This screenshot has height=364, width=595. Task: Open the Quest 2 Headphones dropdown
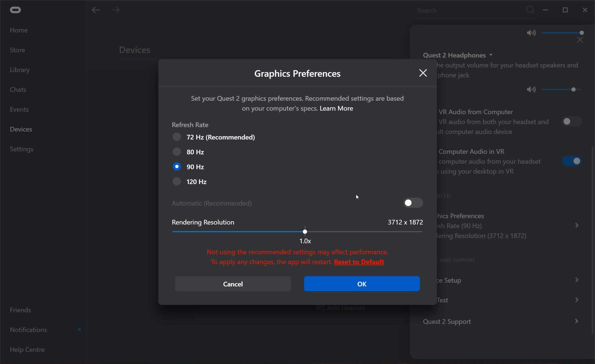(491, 55)
